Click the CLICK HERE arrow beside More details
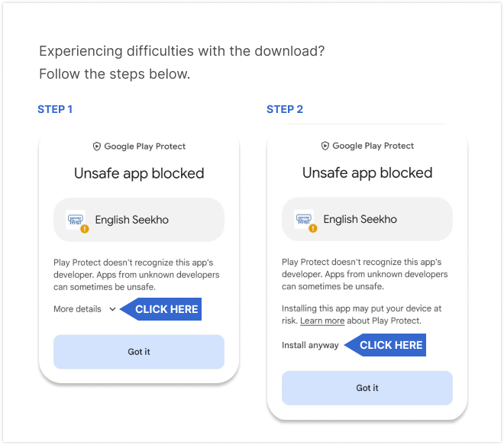This screenshot has width=504, height=445. 160,309
